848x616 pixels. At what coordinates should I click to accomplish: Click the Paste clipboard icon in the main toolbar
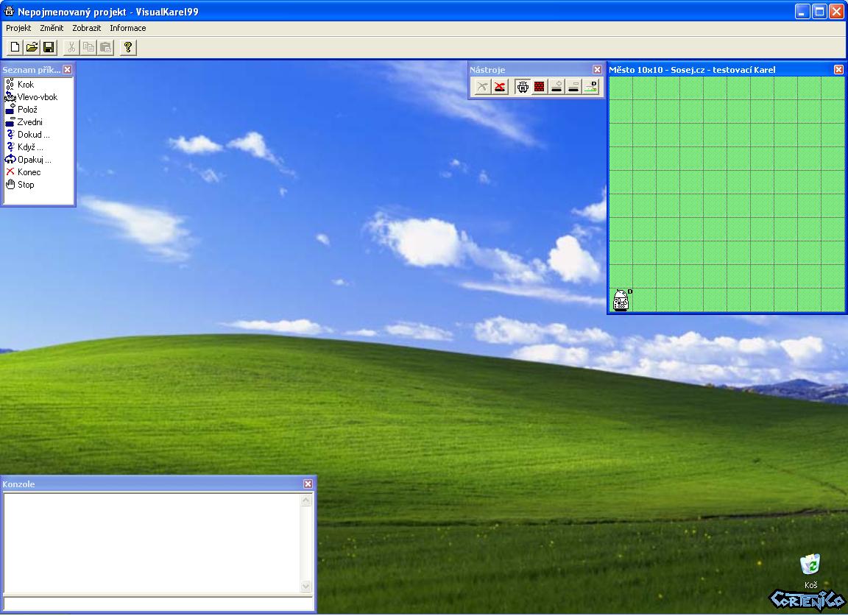[x=105, y=48]
